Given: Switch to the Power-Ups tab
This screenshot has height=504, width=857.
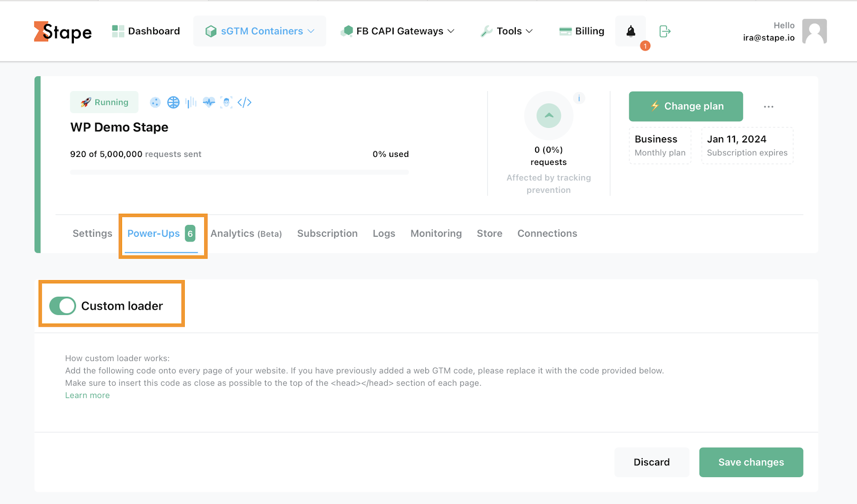Looking at the screenshot, I should tap(154, 234).
